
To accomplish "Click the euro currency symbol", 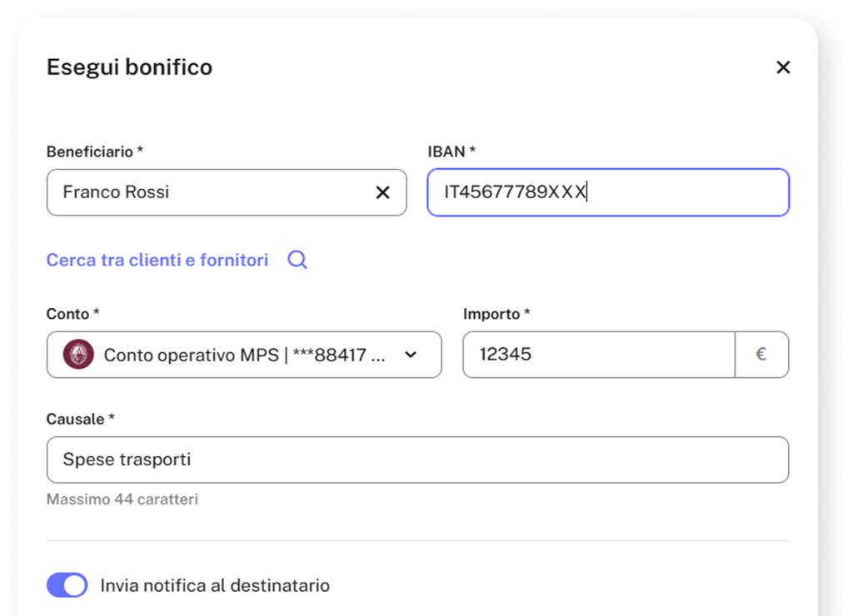I will click(761, 355).
